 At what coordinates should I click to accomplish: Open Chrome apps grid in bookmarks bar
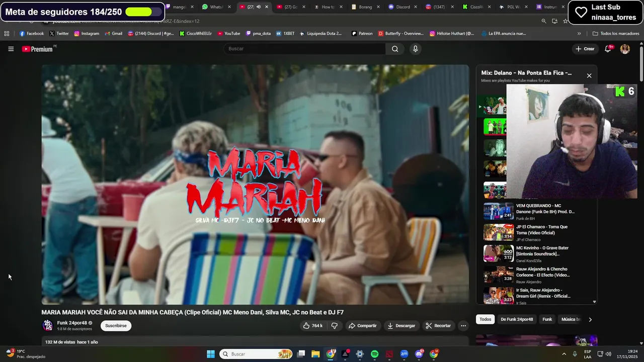[x=7, y=34]
